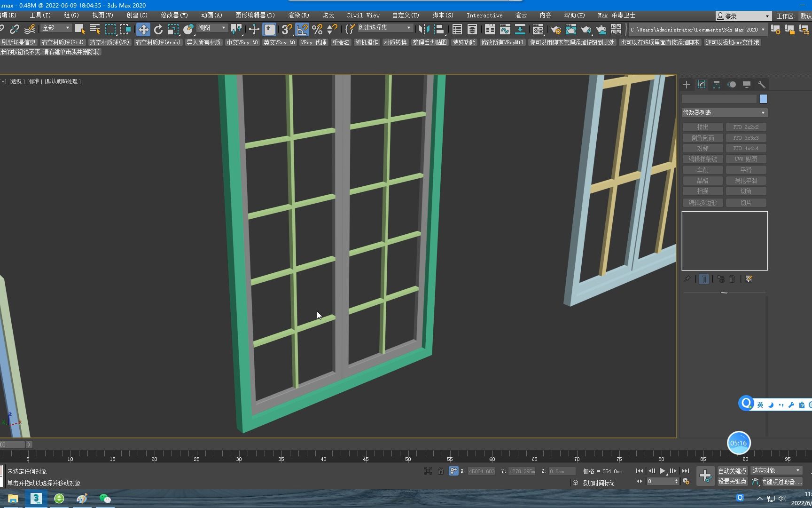Click the Time Configuration icon
This screenshot has width=812, height=508.
(x=686, y=481)
